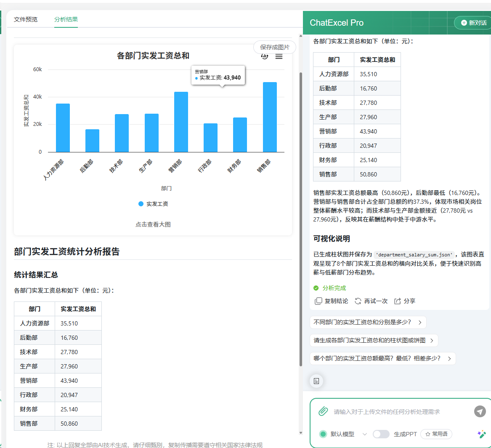Click the green 分析完成 check icon
This screenshot has width=491, height=448.
[x=316, y=288]
